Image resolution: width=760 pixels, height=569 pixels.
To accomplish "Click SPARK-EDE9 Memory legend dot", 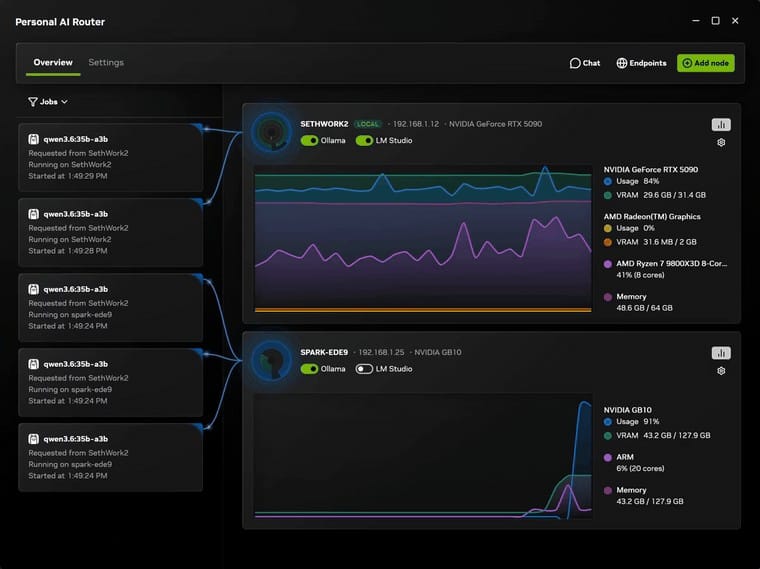I will tap(608, 490).
